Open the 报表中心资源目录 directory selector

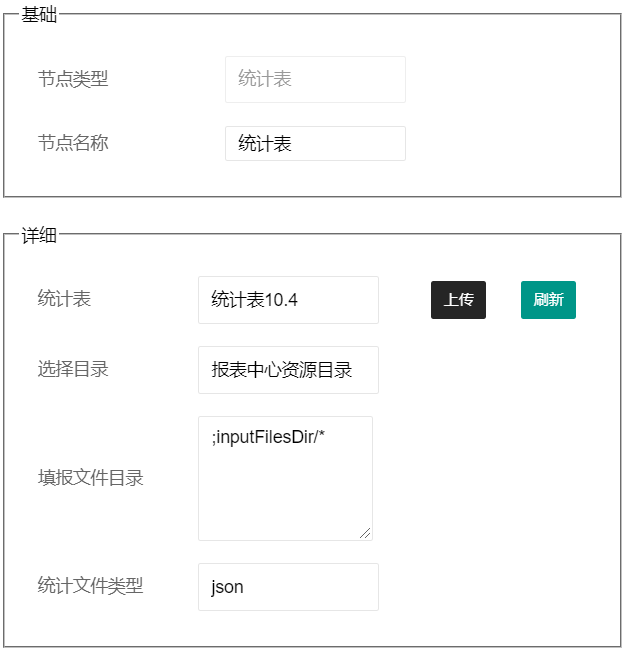[x=288, y=370]
